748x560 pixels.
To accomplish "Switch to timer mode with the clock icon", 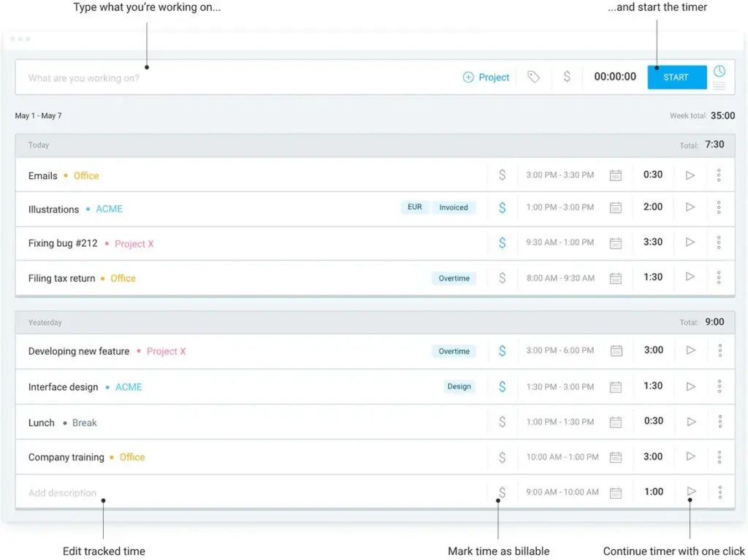I will (720, 71).
